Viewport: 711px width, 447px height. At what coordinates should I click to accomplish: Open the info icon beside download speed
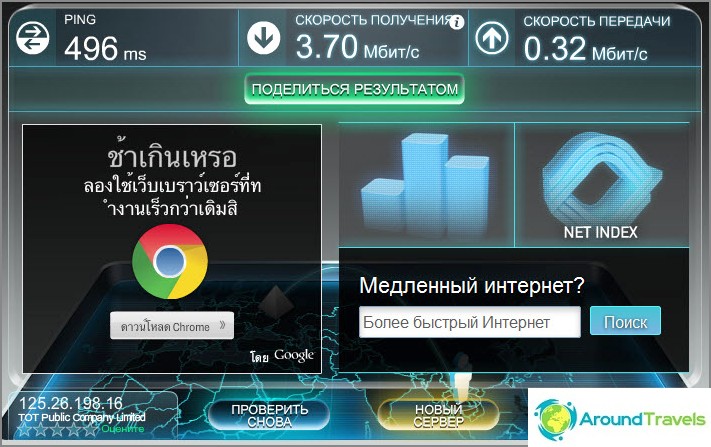[x=457, y=22]
